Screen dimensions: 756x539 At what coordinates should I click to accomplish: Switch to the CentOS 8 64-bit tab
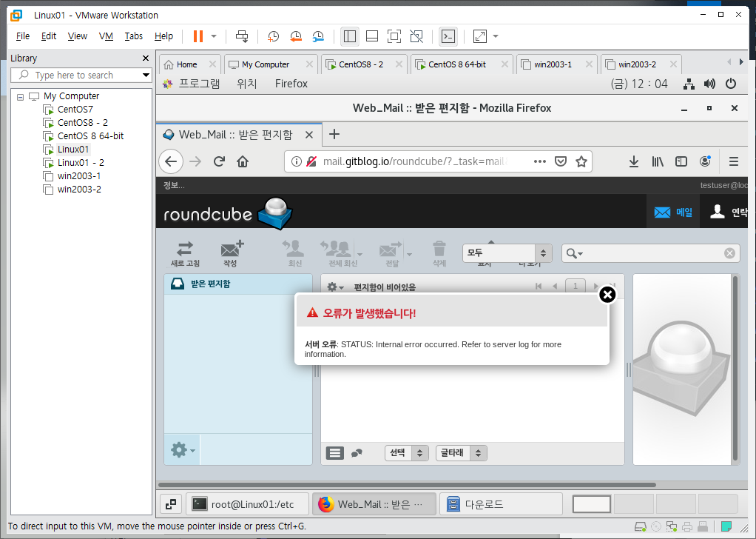456,64
